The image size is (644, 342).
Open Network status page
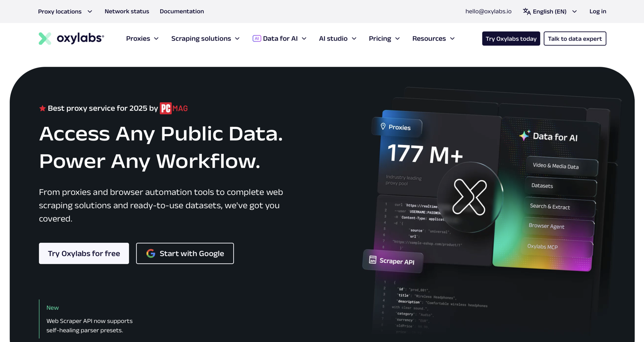tap(127, 12)
